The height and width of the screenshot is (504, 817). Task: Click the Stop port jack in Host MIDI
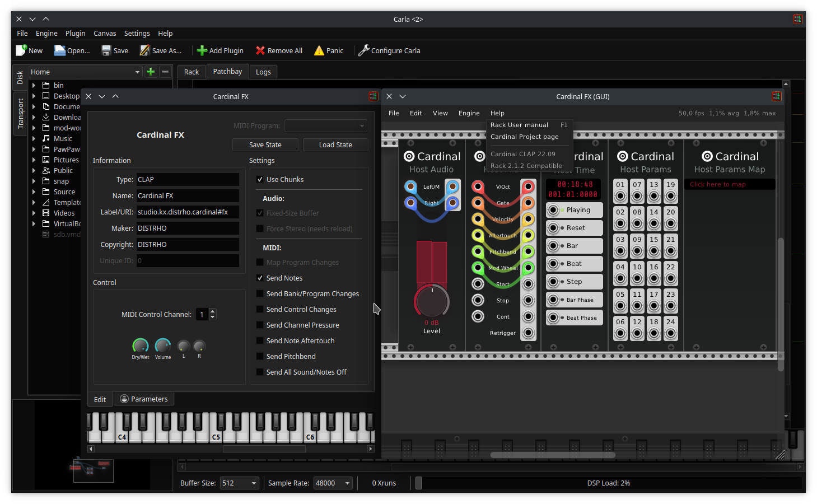pyautogui.click(x=478, y=300)
